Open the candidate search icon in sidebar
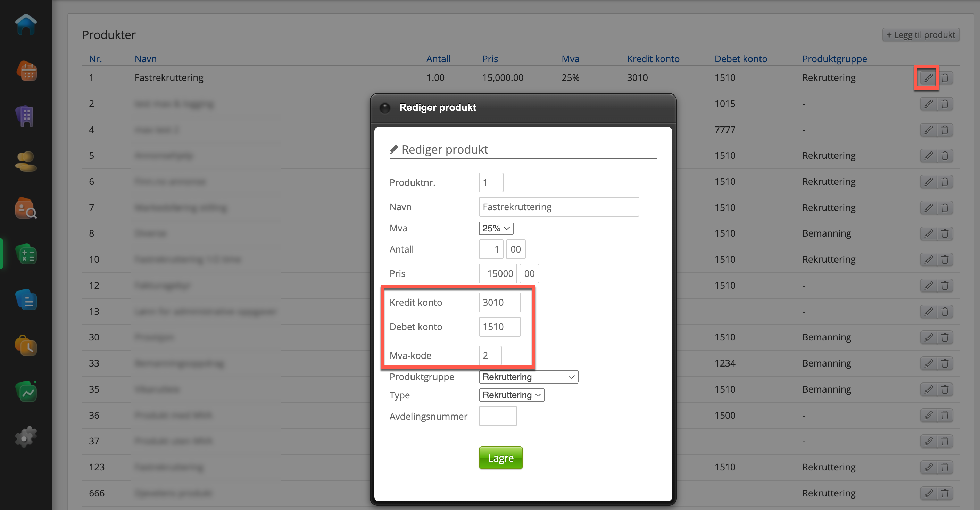Screen dimensions: 980x510 [x=26, y=208]
